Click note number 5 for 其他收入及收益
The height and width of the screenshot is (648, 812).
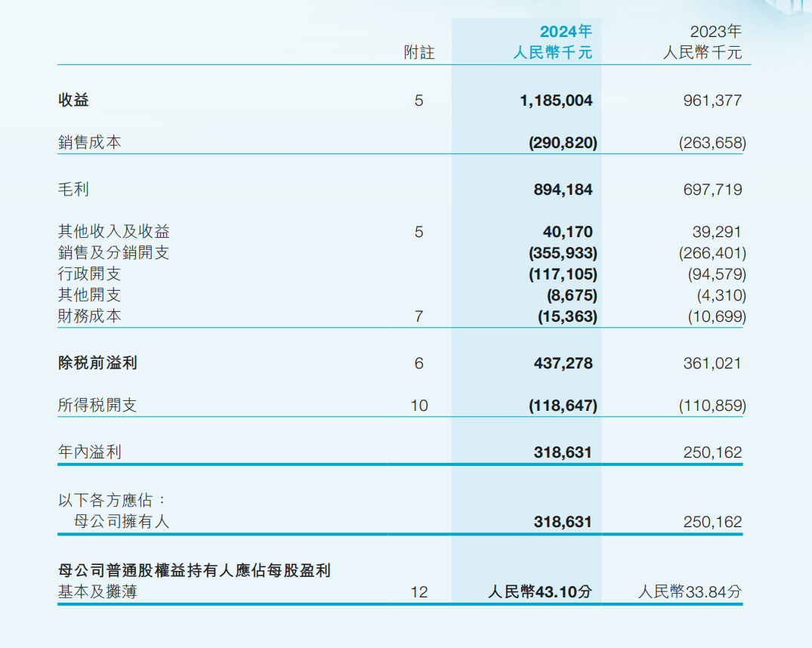pos(419,232)
